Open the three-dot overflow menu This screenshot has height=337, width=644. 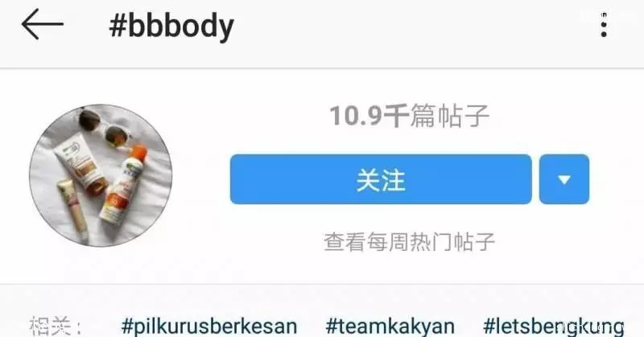point(603,25)
